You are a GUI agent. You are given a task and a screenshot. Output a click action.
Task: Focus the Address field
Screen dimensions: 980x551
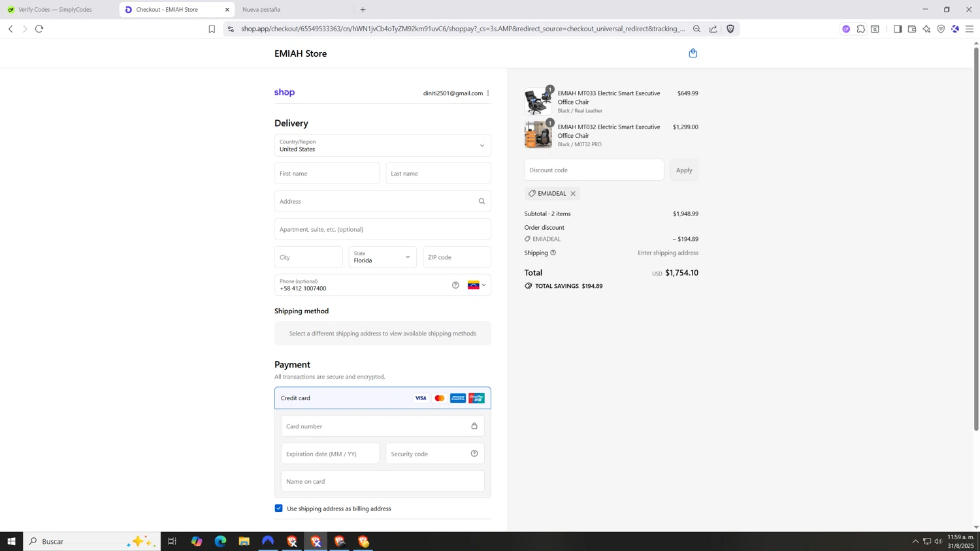pos(383,201)
